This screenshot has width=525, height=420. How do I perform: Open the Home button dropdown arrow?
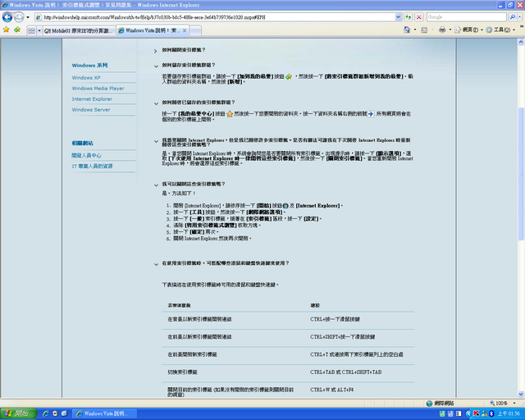tap(415, 30)
